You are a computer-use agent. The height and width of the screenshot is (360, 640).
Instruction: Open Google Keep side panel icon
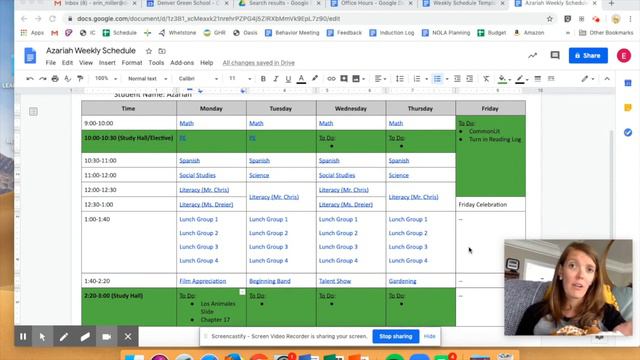point(628,108)
